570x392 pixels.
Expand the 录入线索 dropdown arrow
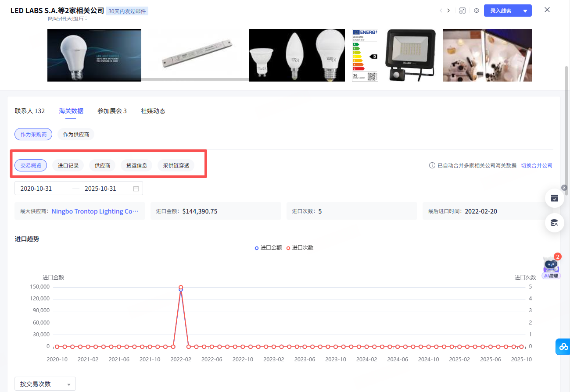pyautogui.click(x=525, y=11)
